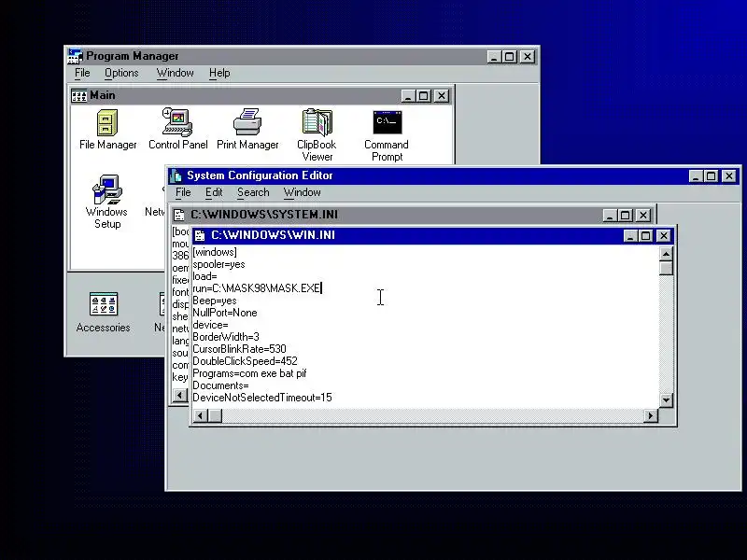Click WIN.INI horizontal scrollbar left arrow

(201, 415)
